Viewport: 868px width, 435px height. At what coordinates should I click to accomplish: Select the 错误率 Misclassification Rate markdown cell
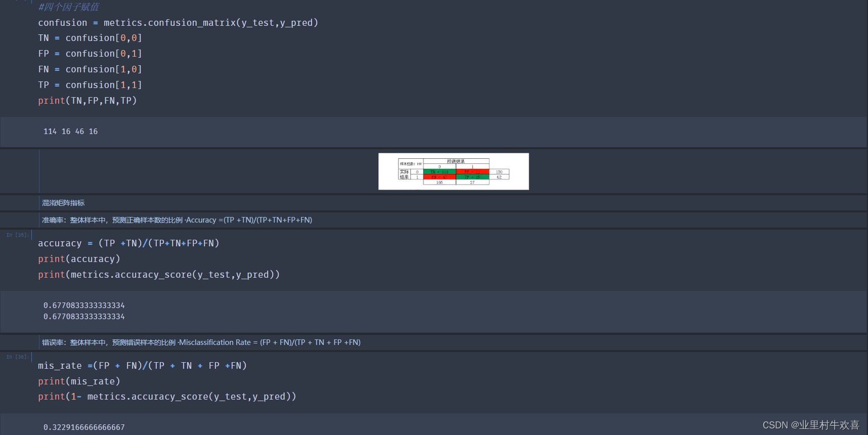tap(201, 342)
